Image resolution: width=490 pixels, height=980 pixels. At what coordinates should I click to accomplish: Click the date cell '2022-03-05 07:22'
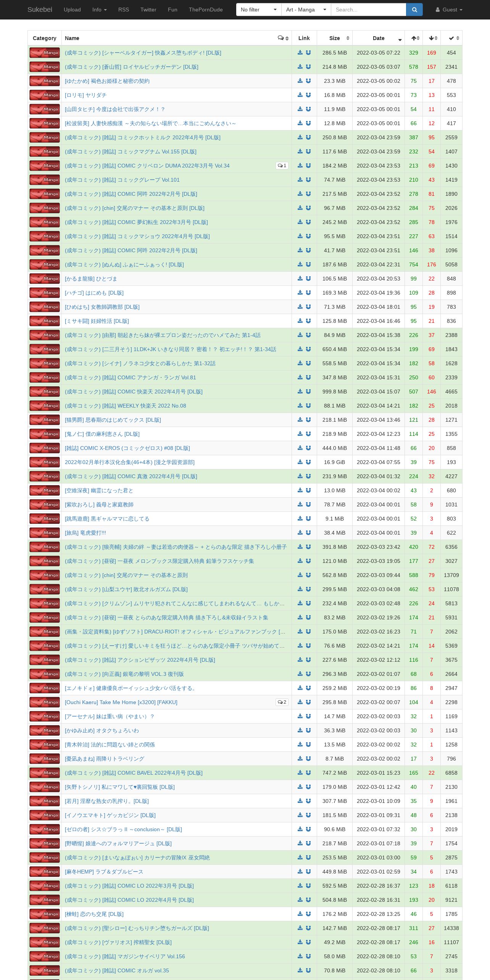pyautogui.click(x=379, y=53)
